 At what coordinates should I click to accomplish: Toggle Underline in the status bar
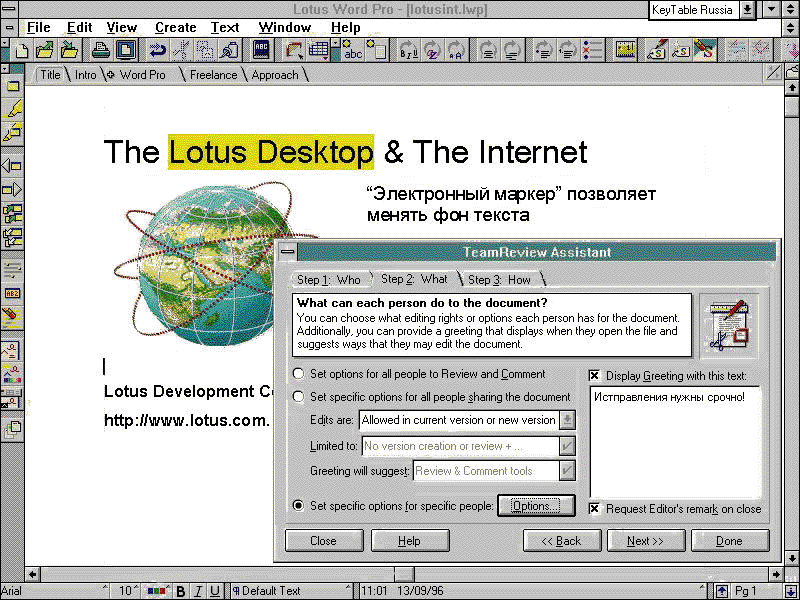(215, 591)
